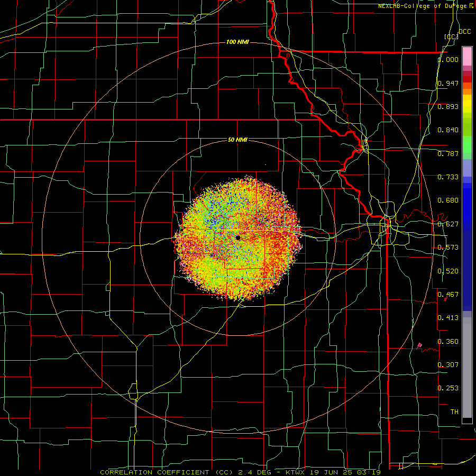Click the [CC] label above the color bar
The image size is (476, 476).
pos(452,36)
